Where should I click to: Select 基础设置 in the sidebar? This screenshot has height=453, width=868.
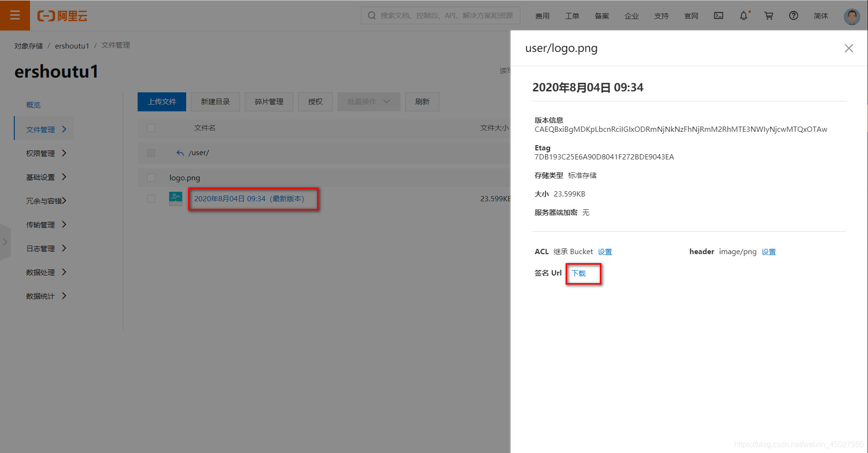(x=40, y=177)
